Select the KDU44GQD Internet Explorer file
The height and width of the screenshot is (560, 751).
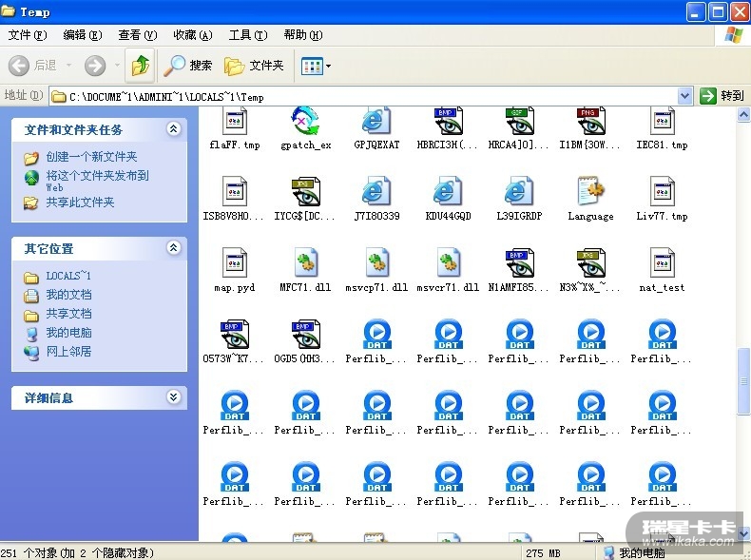click(x=448, y=192)
